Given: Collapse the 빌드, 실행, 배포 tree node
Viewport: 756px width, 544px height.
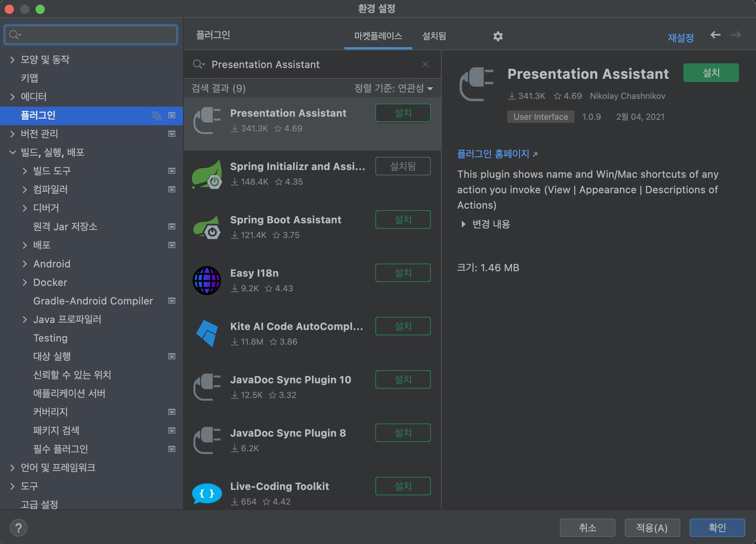Looking at the screenshot, I should [12, 152].
